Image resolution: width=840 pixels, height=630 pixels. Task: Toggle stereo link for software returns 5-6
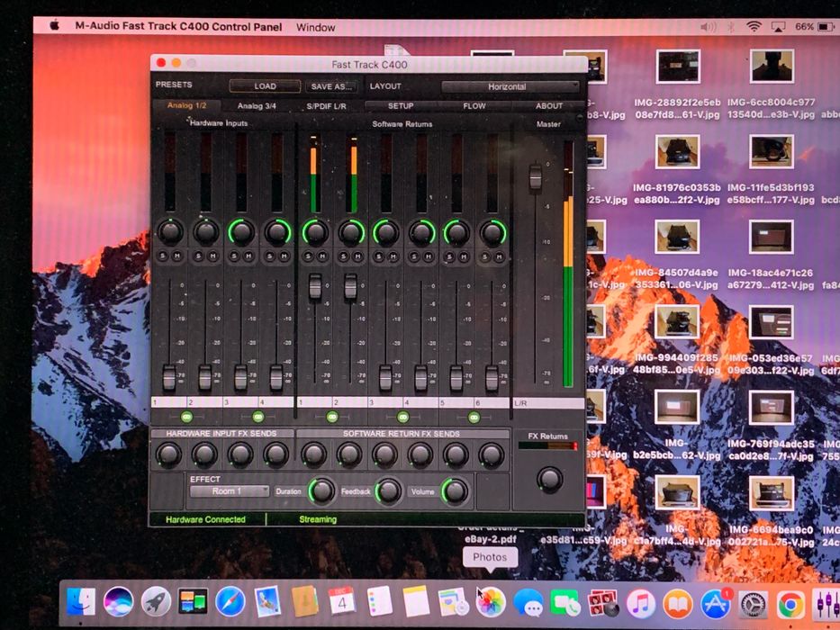[474, 417]
